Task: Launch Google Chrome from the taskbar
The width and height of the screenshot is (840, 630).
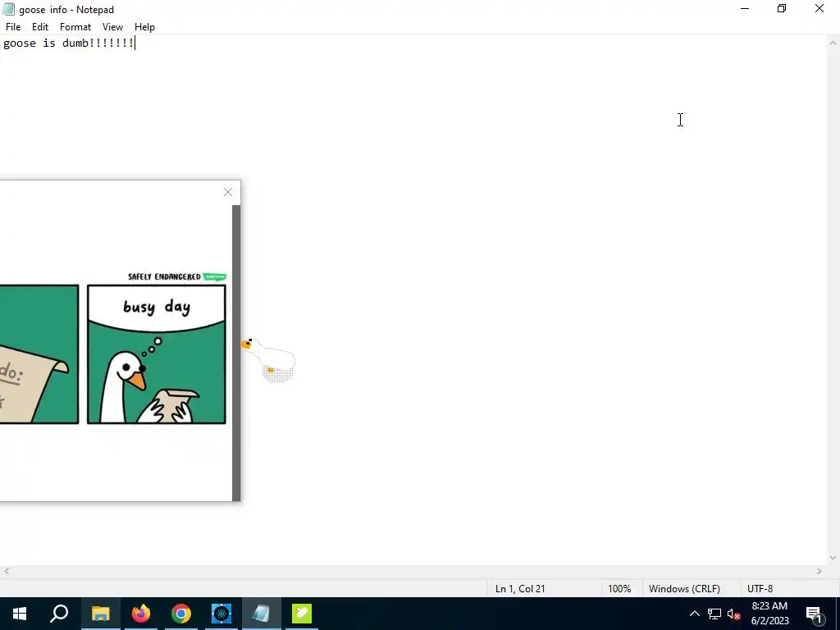Action: [181, 614]
